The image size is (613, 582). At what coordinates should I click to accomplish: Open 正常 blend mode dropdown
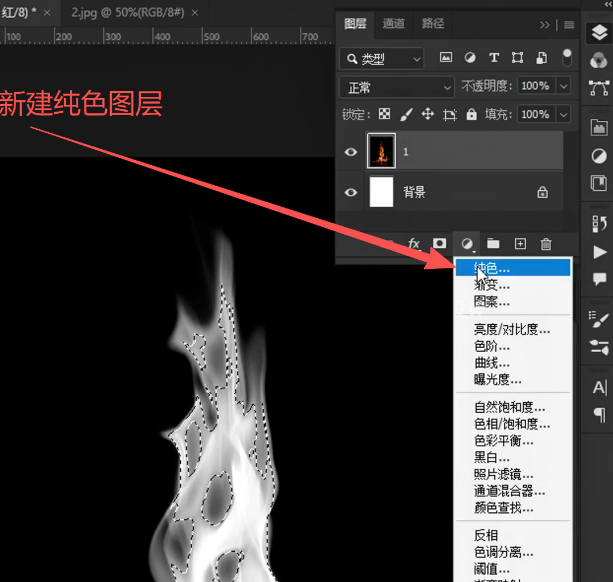coord(397,87)
